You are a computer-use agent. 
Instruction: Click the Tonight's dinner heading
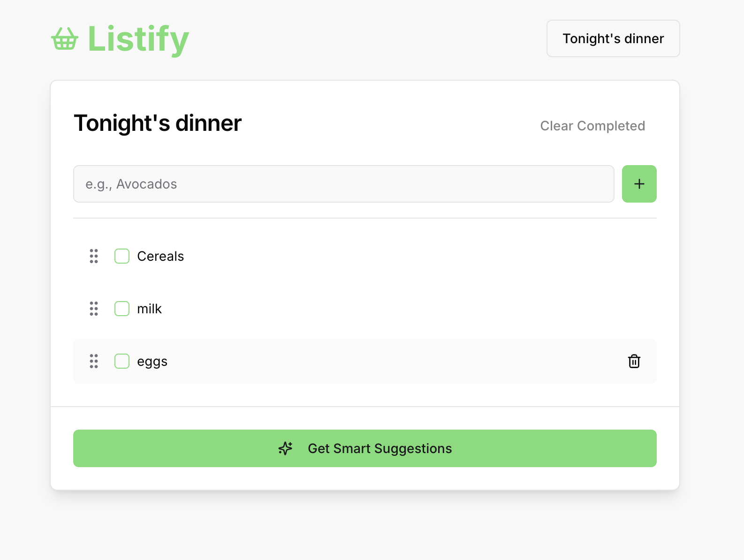pos(158,123)
